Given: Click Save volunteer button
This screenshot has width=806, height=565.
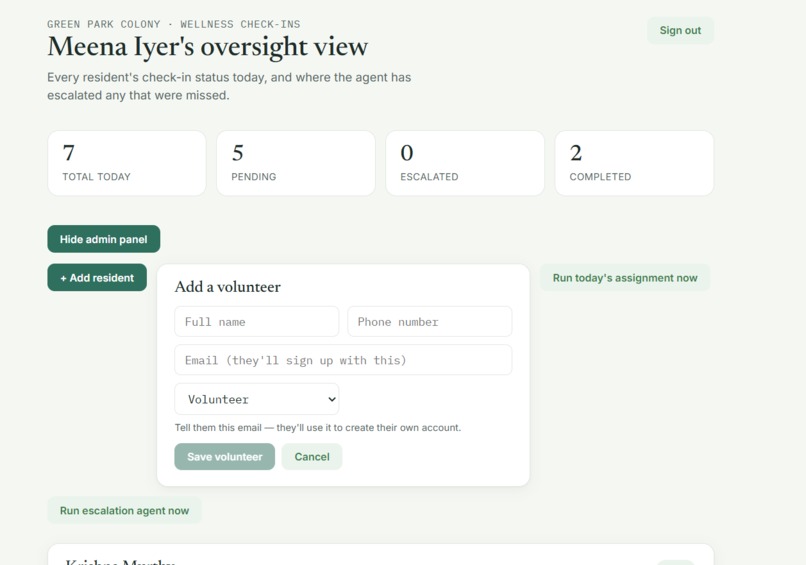Looking at the screenshot, I should tap(225, 457).
